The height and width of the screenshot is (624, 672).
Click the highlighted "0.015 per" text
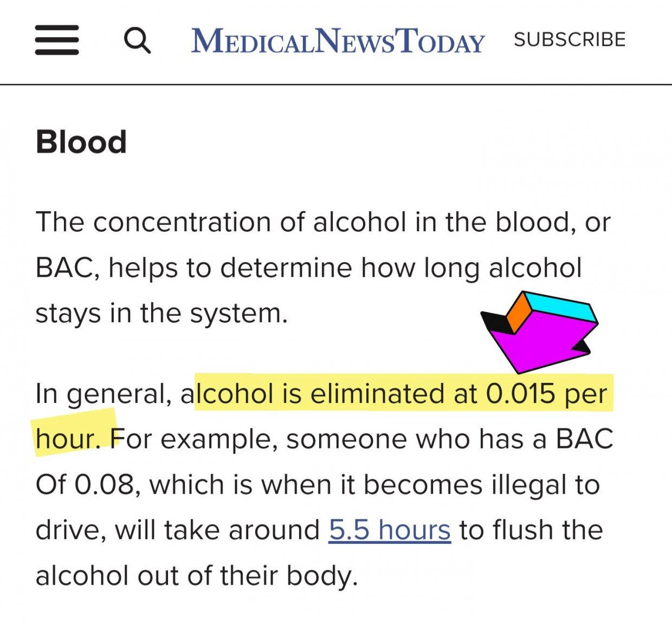click(546, 393)
